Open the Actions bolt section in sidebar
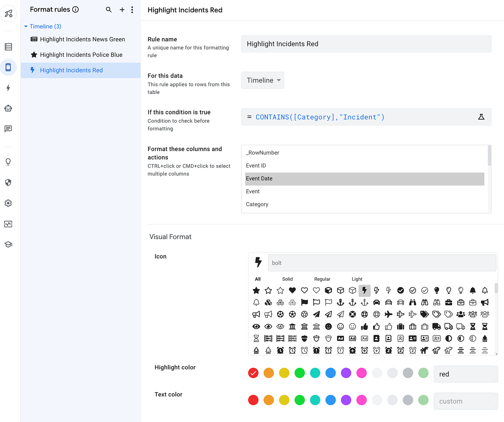This screenshot has width=504, height=422. [8, 88]
